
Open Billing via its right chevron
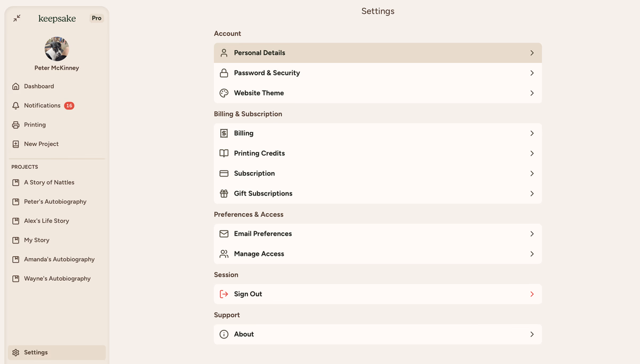(x=532, y=133)
